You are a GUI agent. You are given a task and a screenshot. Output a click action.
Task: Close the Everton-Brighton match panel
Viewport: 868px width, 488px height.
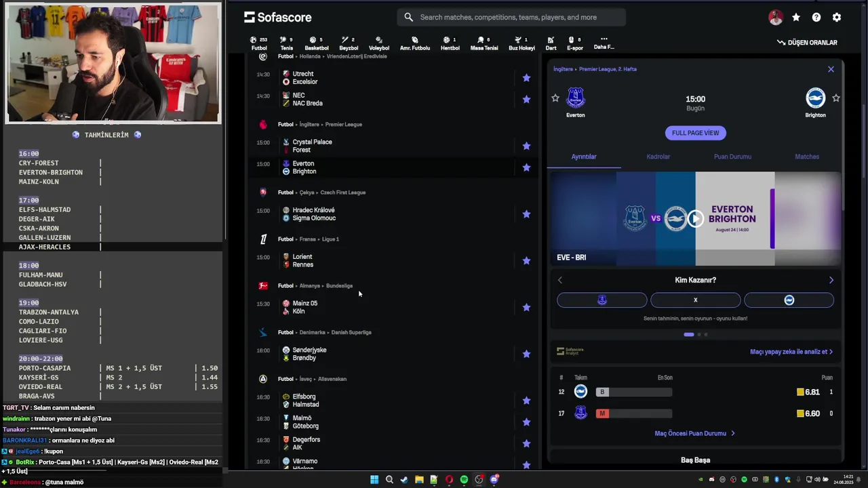[831, 69]
